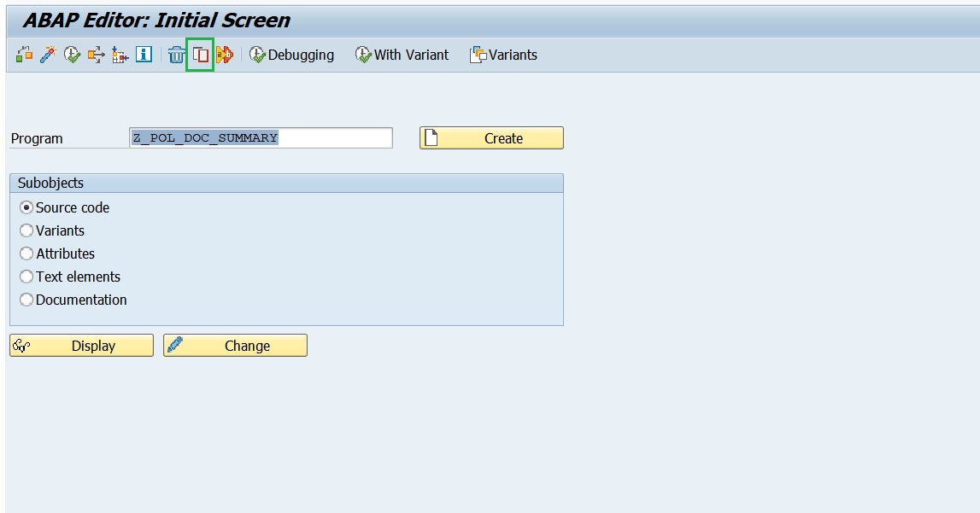This screenshot has width=980, height=513.
Task: Pick the Documentation radio button
Action: [x=26, y=300]
